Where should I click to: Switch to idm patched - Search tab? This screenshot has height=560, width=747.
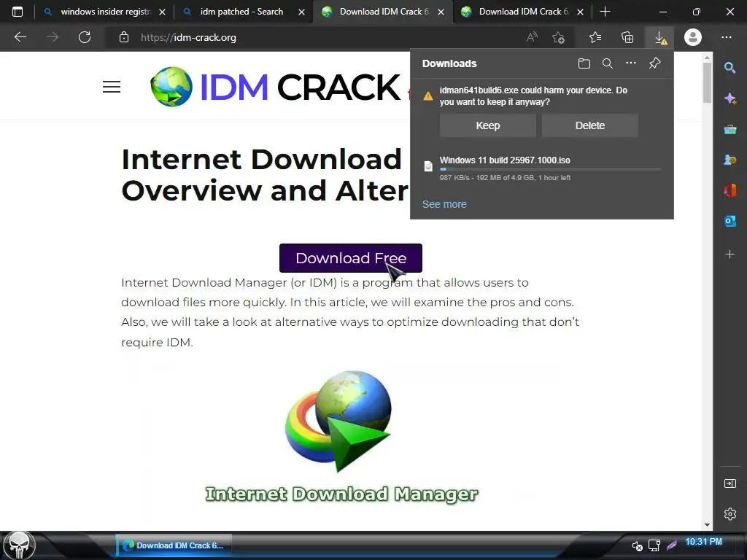[241, 12]
